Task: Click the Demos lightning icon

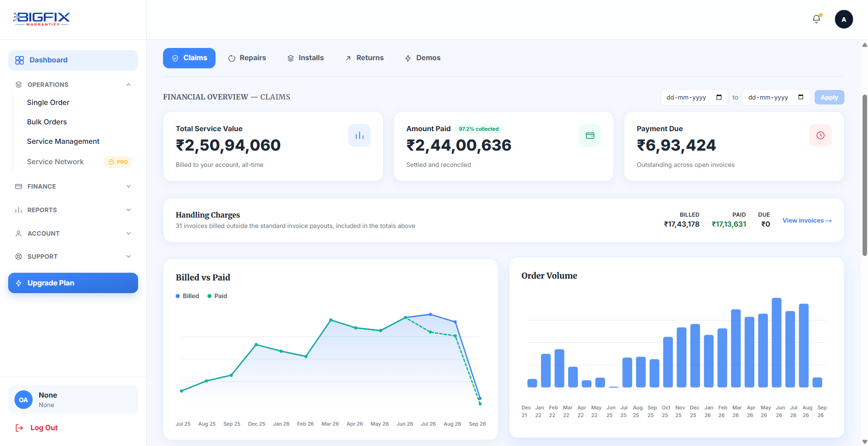Action: click(408, 58)
